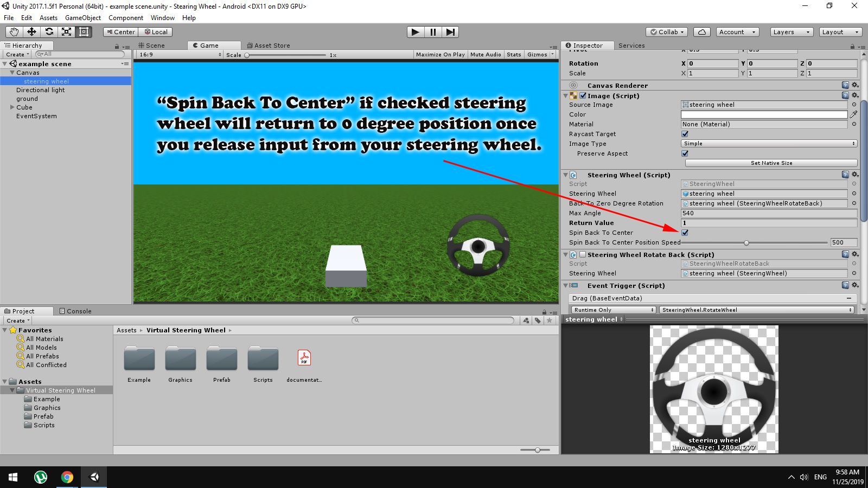
Task: Open the Graphics folder thumbnail
Action: [x=181, y=358]
